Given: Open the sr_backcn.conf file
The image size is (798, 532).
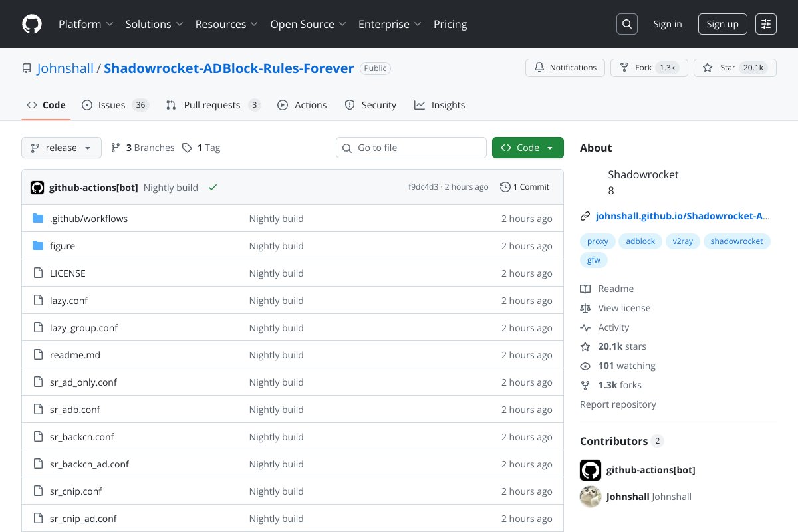Looking at the screenshot, I should [82, 437].
